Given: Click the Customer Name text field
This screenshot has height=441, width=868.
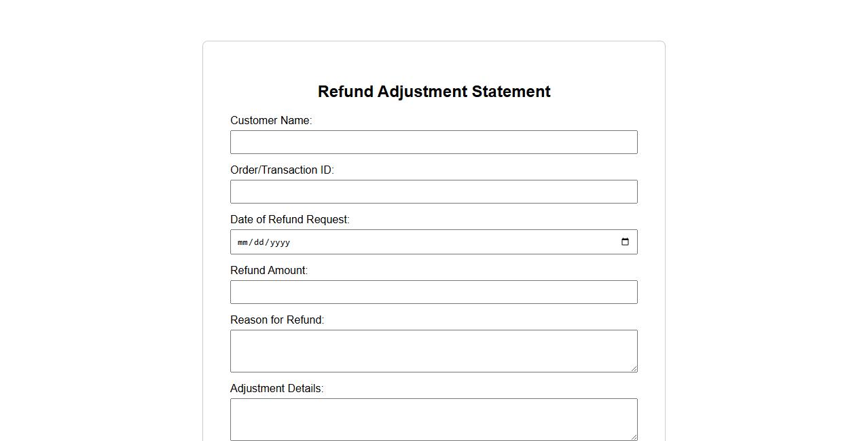Looking at the screenshot, I should click(x=433, y=142).
